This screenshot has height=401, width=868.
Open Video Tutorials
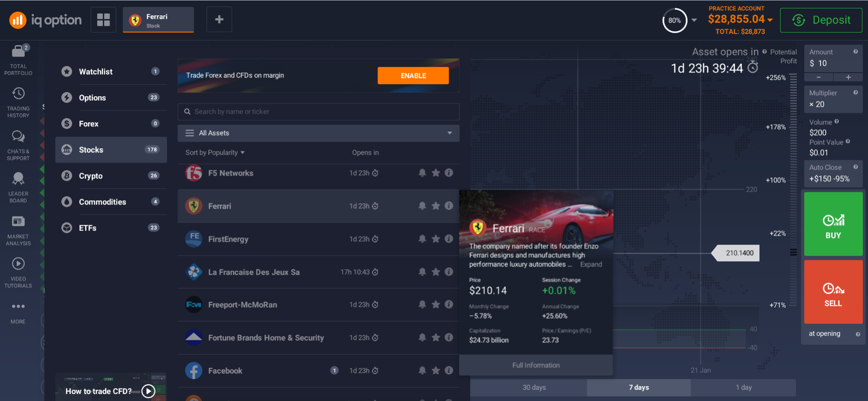pyautogui.click(x=19, y=272)
